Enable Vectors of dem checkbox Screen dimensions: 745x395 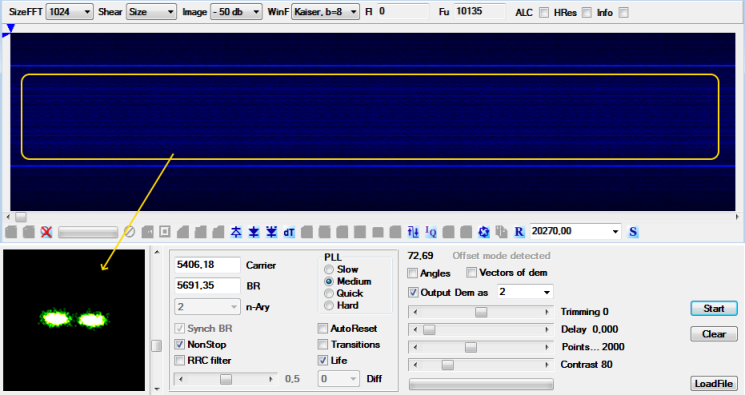[x=471, y=273]
